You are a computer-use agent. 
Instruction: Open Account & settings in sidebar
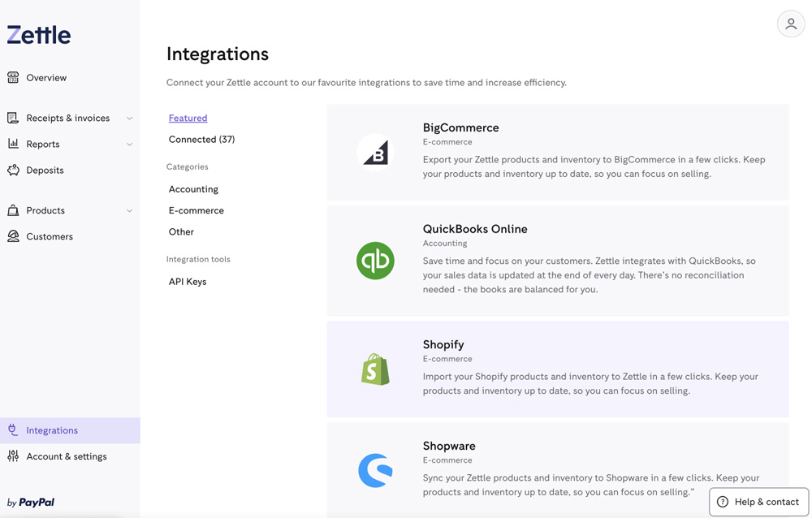point(66,456)
